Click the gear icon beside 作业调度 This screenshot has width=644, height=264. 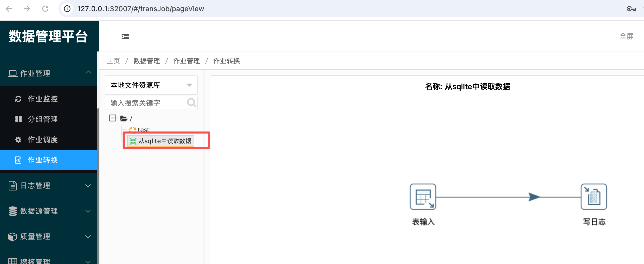click(x=18, y=140)
